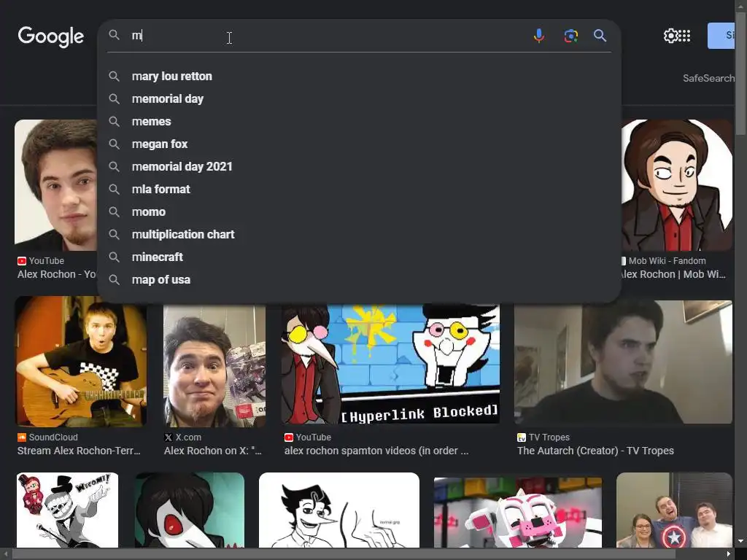Open Alex Rochon YouTube portrait thumbnail

[x=55, y=185]
